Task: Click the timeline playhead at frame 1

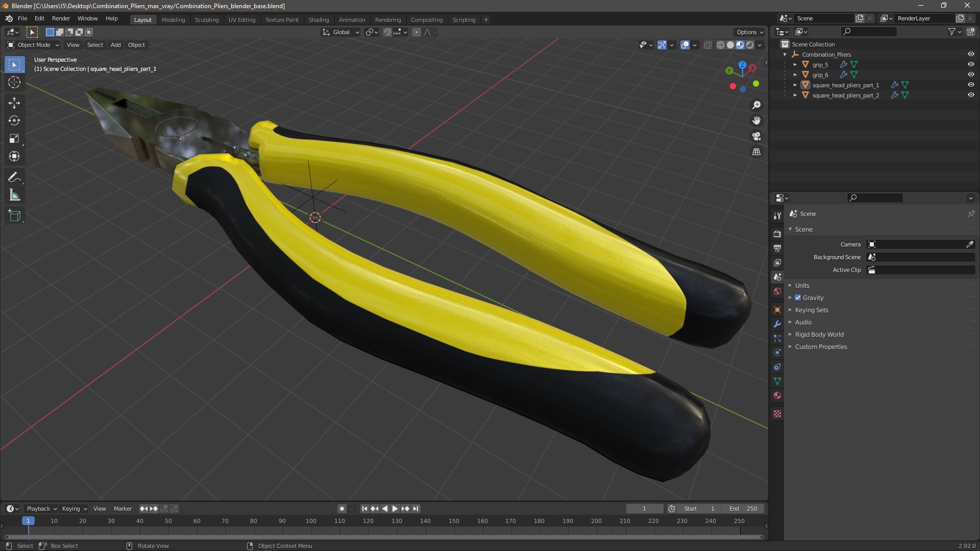Action: [x=28, y=521]
